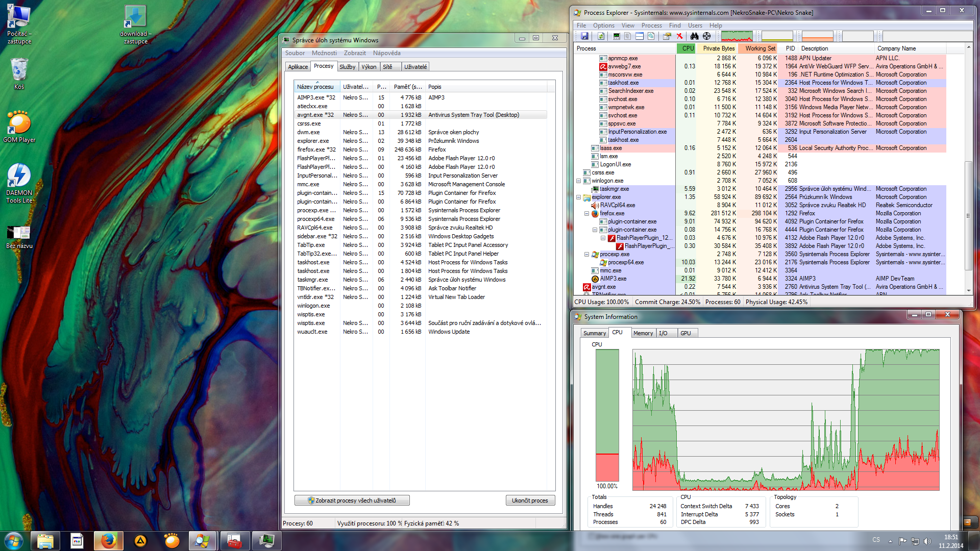Click scroll-down arrow in Process Explorer list
The height and width of the screenshot is (551, 980).
(968, 291)
